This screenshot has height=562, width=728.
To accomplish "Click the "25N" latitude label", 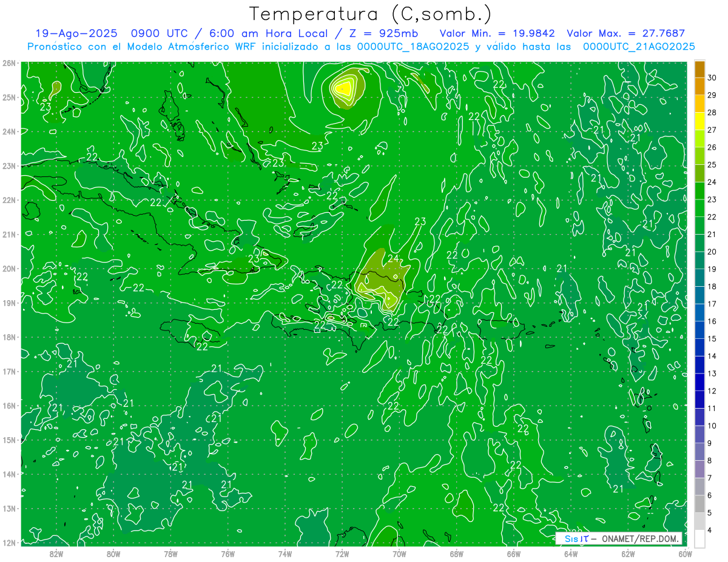I will point(9,98).
